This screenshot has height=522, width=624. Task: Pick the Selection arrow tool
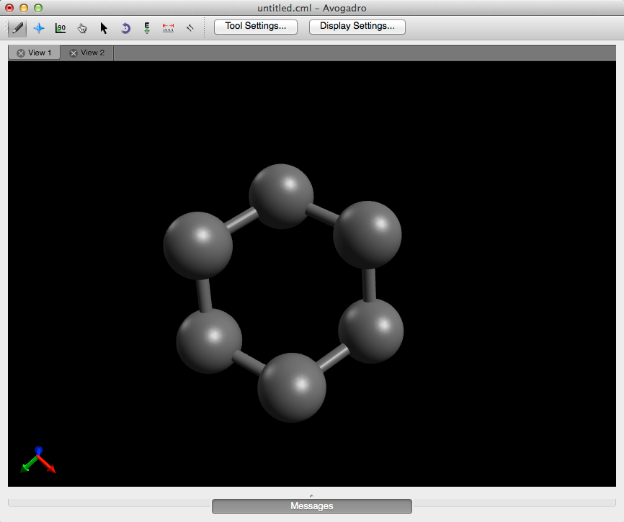pyautogui.click(x=104, y=28)
